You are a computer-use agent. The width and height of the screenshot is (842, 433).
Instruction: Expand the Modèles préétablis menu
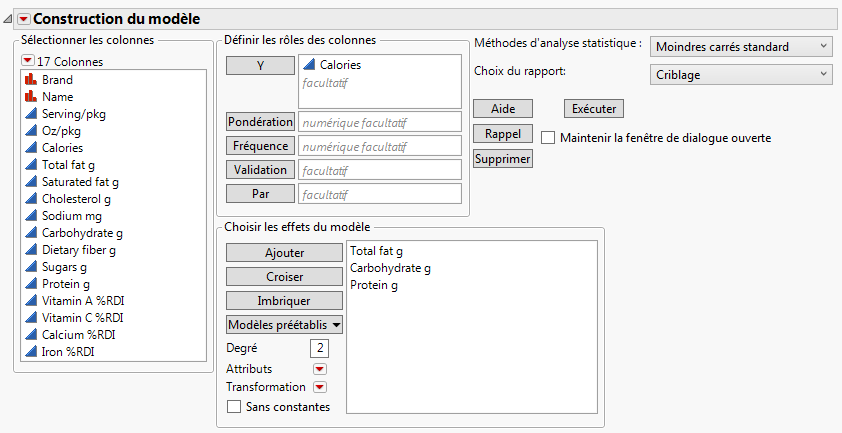point(284,324)
